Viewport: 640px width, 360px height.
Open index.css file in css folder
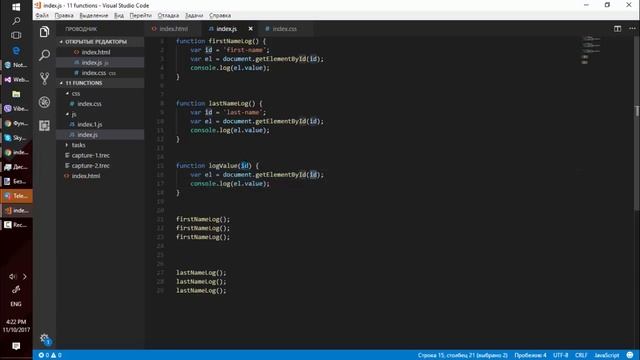pyautogui.click(x=100, y=104)
